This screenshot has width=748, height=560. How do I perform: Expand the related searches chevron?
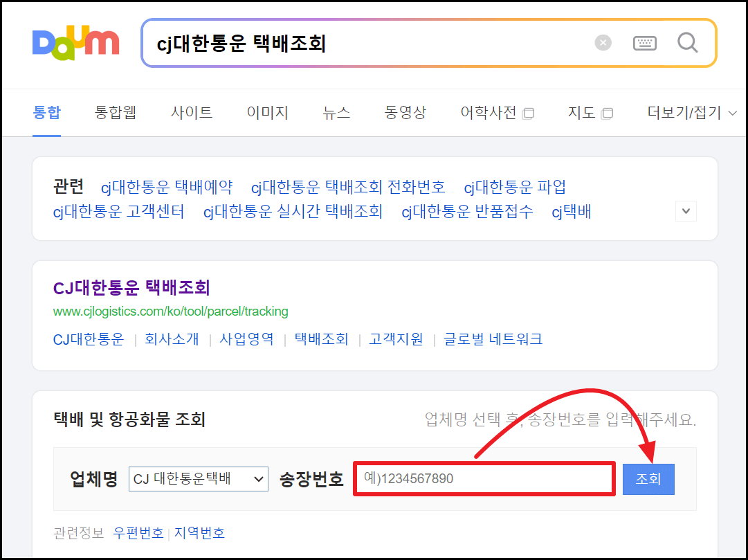pyautogui.click(x=686, y=211)
